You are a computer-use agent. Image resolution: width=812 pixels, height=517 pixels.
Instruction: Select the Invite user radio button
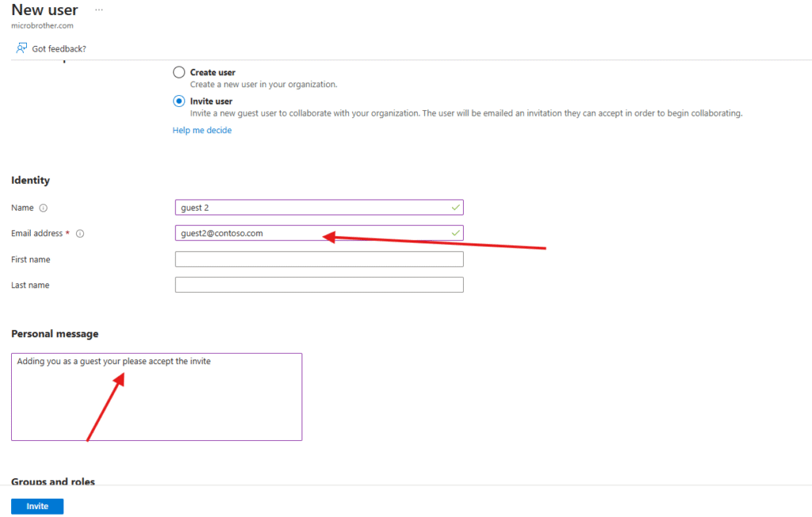pyautogui.click(x=179, y=101)
